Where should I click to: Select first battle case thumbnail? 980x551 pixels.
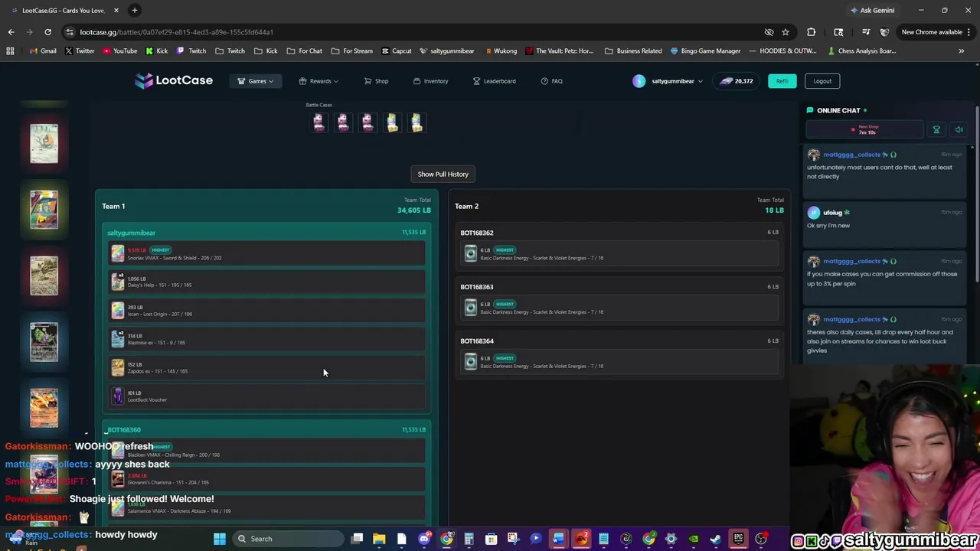coord(318,122)
